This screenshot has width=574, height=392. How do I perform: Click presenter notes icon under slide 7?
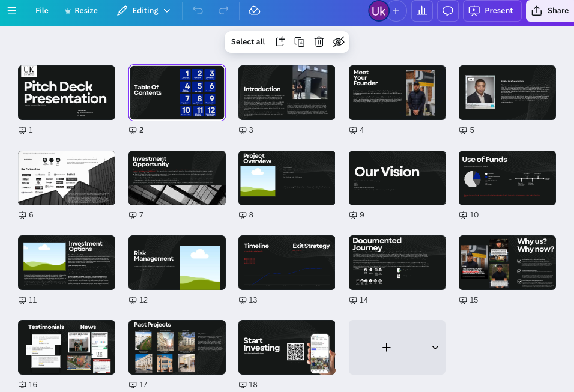tap(133, 215)
